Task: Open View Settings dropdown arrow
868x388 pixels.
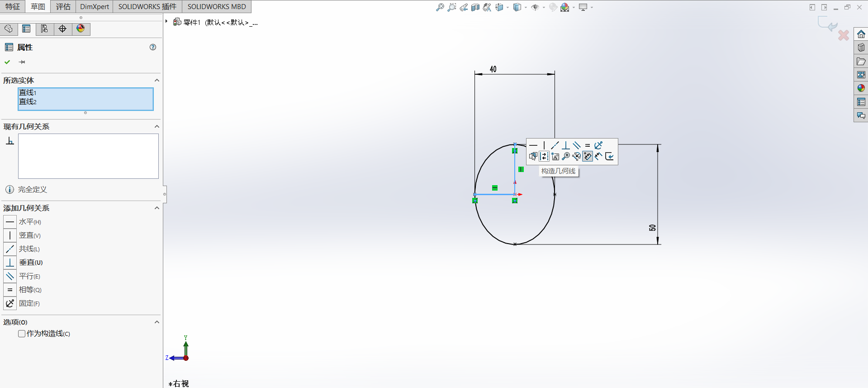Action: (x=592, y=8)
